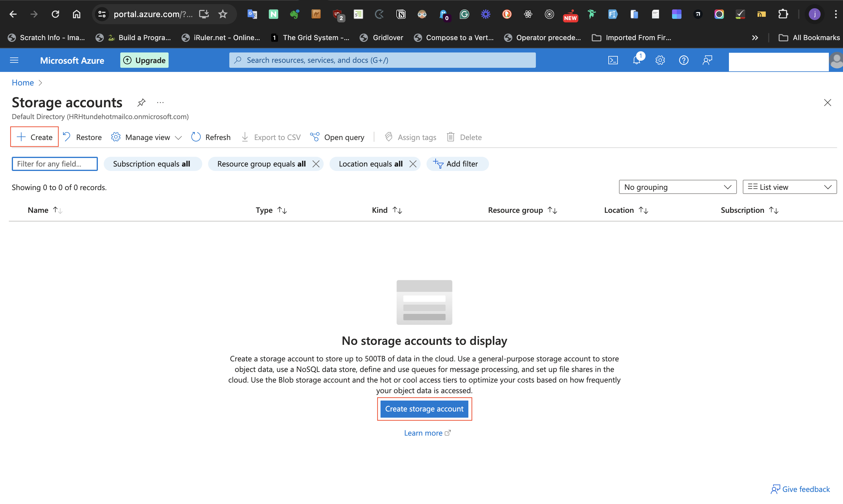The image size is (843, 504).
Task: Toggle sorting on the Kind column
Action: tap(397, 210)
